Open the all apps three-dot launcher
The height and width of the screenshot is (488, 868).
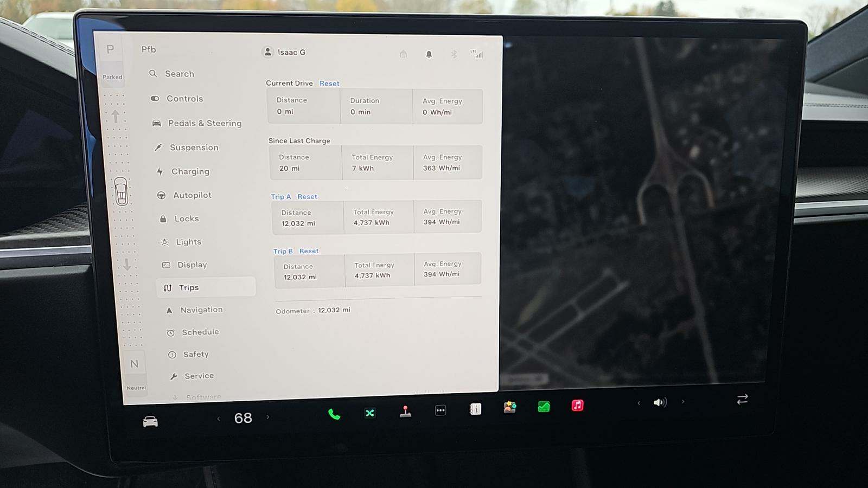[x=441, y=410]
